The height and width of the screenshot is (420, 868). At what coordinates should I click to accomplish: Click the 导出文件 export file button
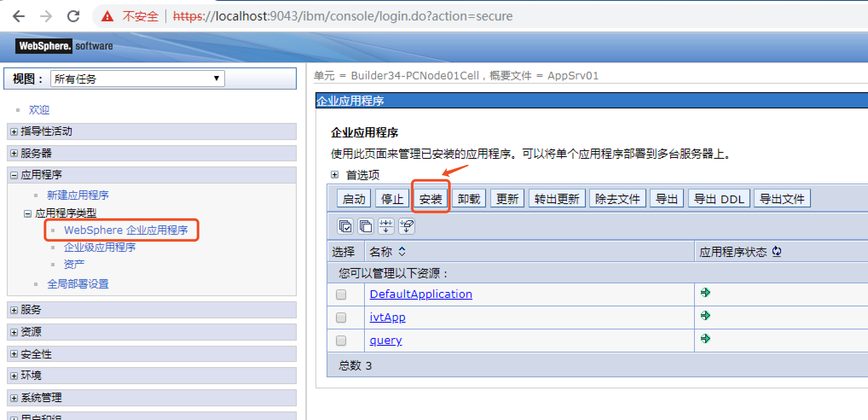point(782,198)
